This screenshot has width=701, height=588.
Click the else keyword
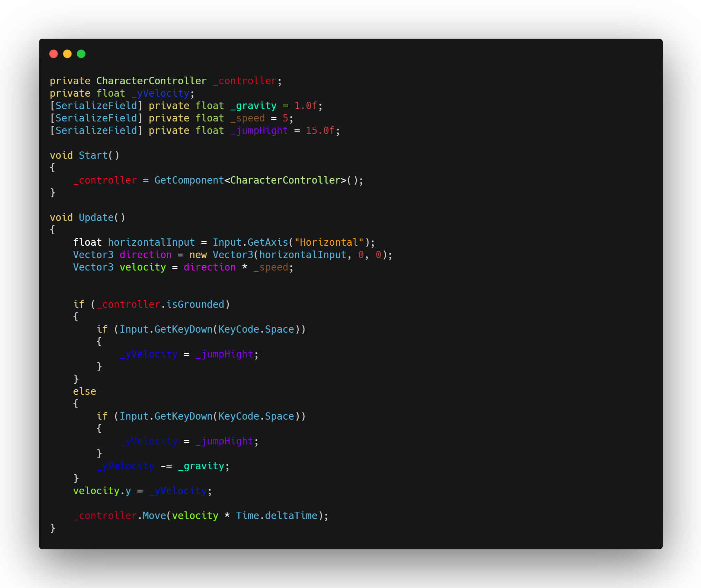click(85, 391)
